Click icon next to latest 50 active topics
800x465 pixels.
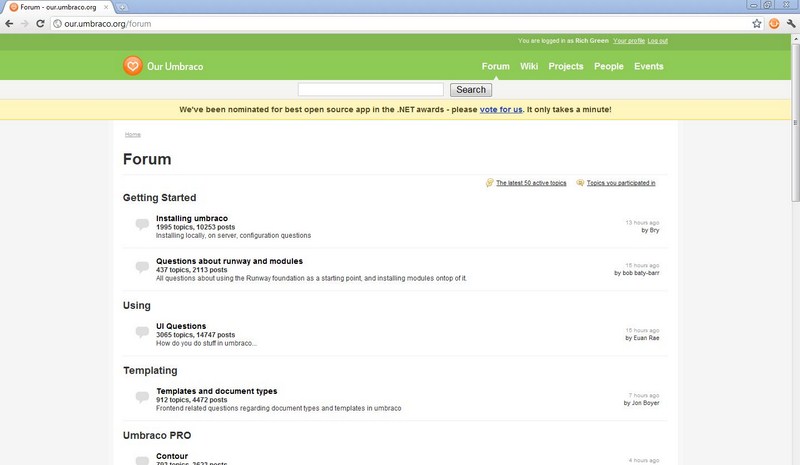[x=490, y=183]
